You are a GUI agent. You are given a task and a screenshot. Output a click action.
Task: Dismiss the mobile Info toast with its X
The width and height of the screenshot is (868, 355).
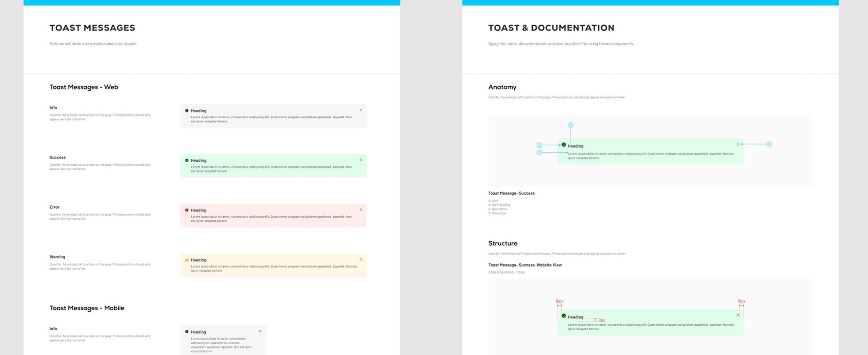[x=260, y=331]
